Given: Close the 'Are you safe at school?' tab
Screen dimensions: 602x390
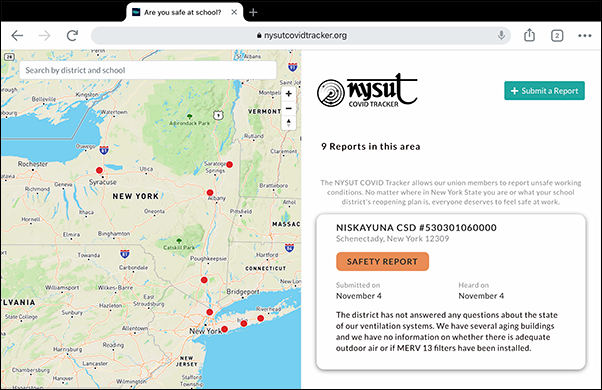Looking at the screenshot, I should click(234, 12).
